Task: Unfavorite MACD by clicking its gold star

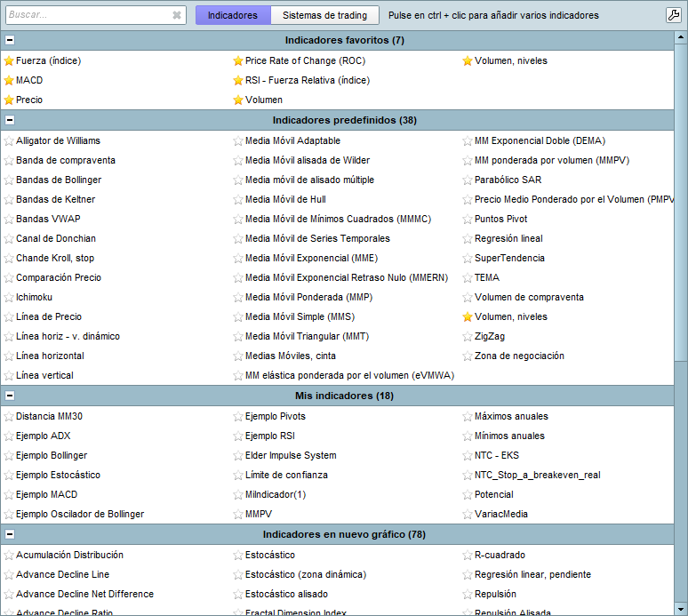Action: [9, 81]
